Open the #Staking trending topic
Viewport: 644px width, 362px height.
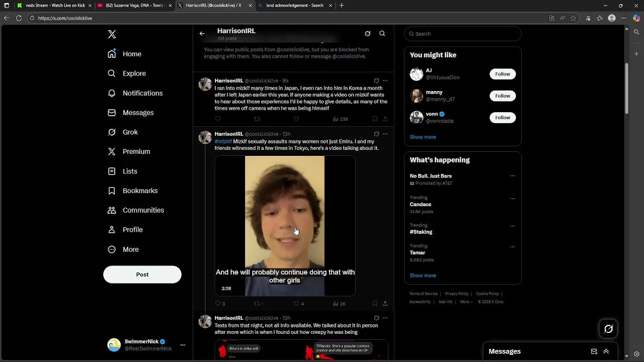click(x=421, y=232)
